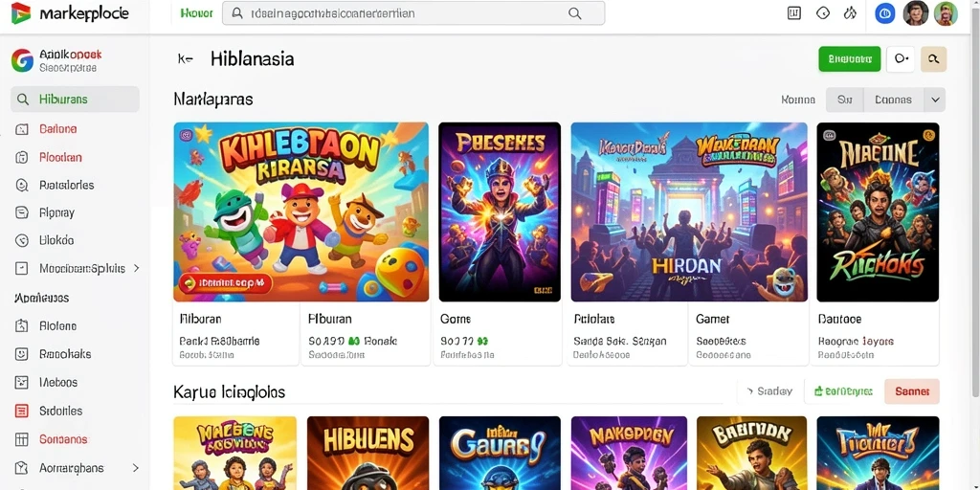Screen dimensions: 980x490
Task: Click the flame icon in top bar
Action: point(850,13)
